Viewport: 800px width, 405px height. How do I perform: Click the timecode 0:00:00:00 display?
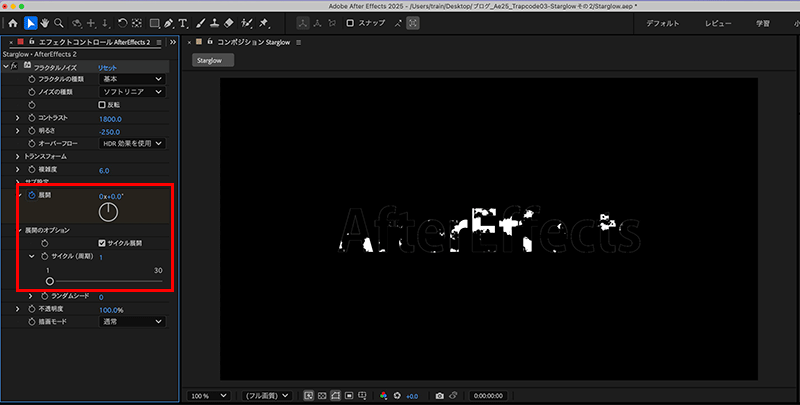click(488, 396)
